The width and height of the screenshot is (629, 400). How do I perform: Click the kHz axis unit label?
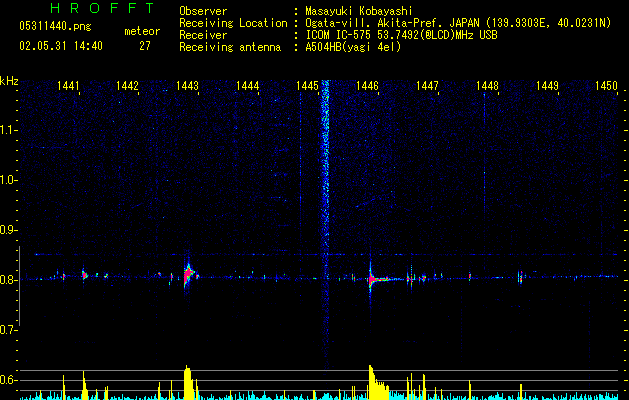[9, 81]
